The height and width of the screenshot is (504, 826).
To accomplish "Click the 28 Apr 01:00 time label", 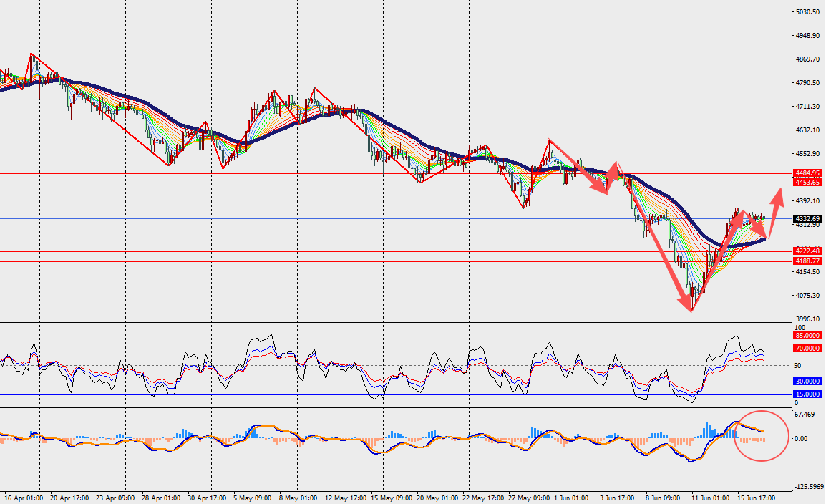I will click(161, 498).
